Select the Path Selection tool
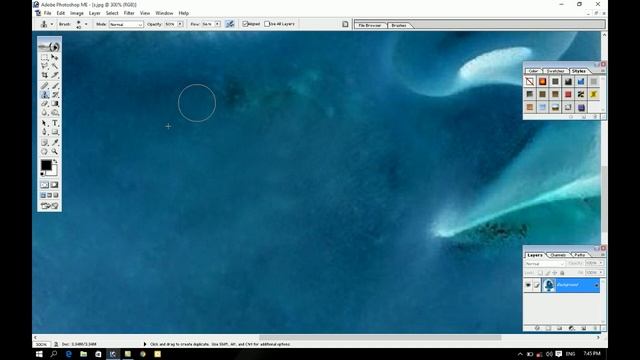 pos(44,123)
